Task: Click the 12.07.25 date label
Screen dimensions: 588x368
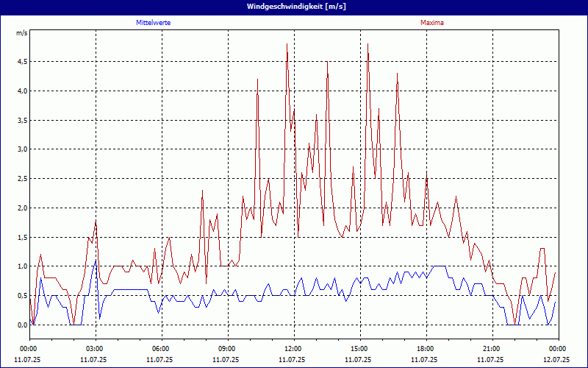Action: click(x=556, y=360)
